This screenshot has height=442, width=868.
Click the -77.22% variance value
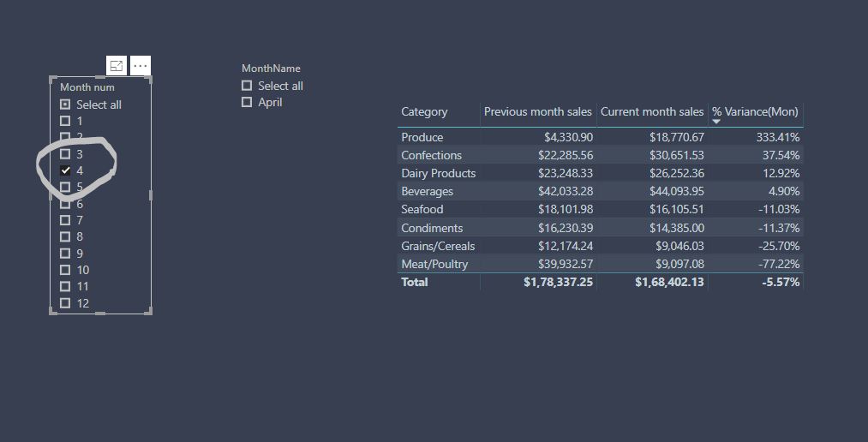pos(779,264)
